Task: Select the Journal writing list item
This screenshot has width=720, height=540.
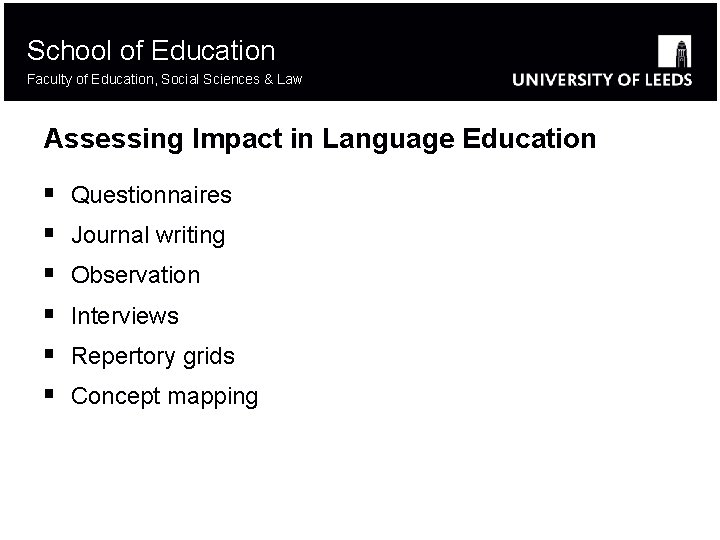Action: coord(148,236)
